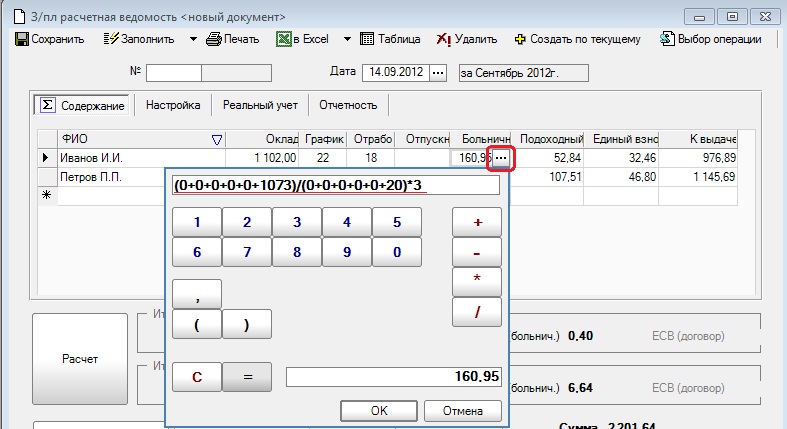Click the Выбор операции icon
Viewport: 787px width, 429px height.
point(667,39)
